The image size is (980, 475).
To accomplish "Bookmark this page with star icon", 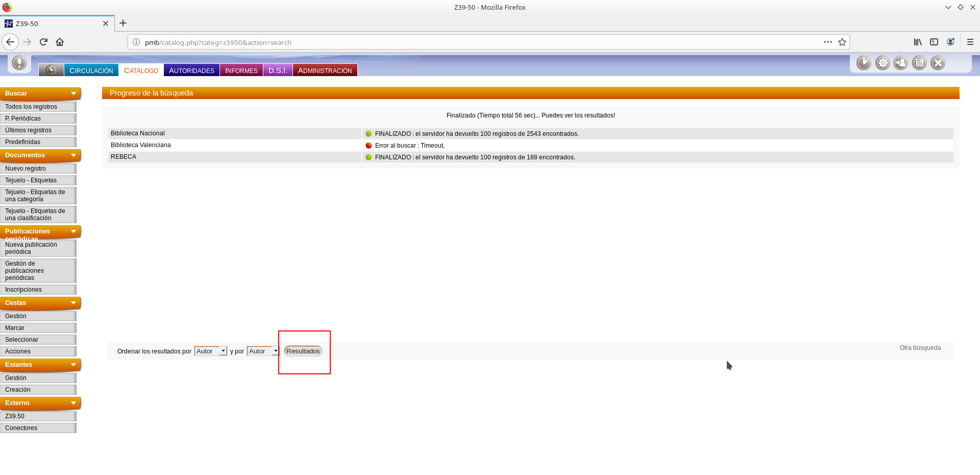I will [x=842, y=42].
